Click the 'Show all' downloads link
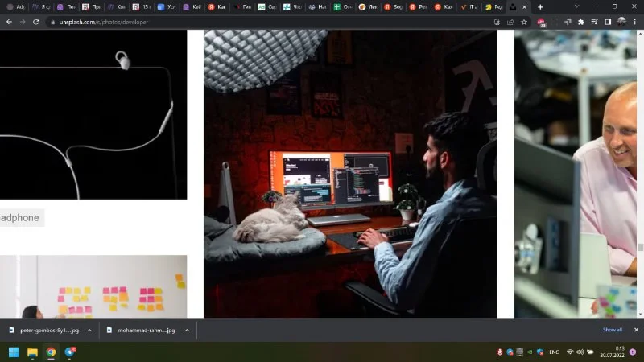The width and height of the screenshot is (644, 362). [612, 330]
